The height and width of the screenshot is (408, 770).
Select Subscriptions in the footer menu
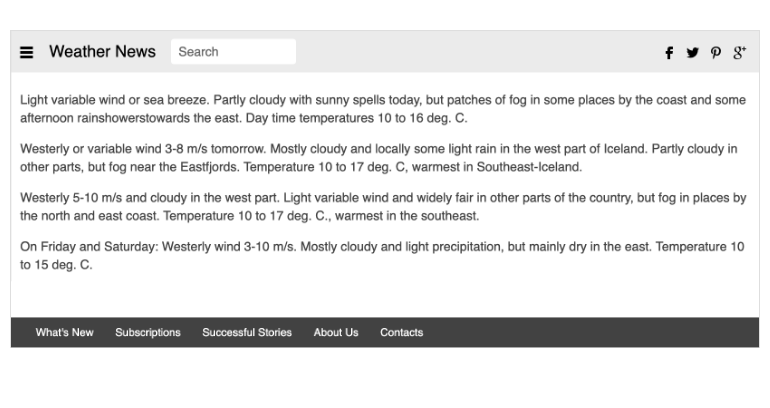148,333
